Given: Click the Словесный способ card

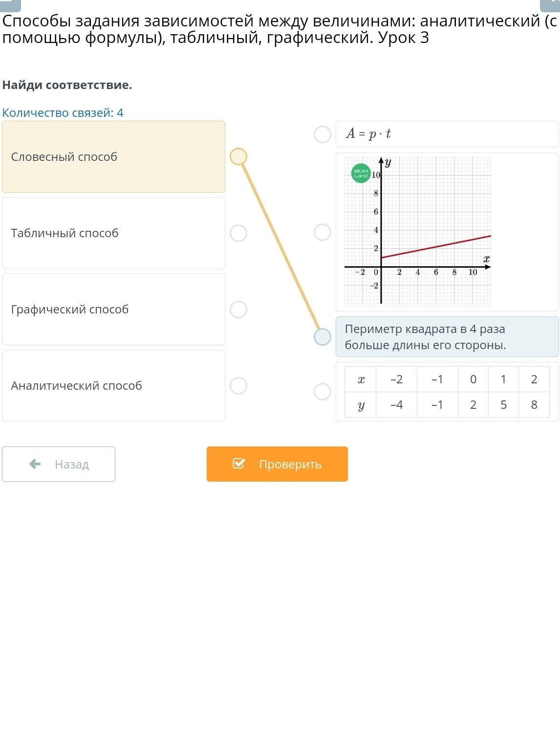Looking at the screenshot, I should 113,157.
